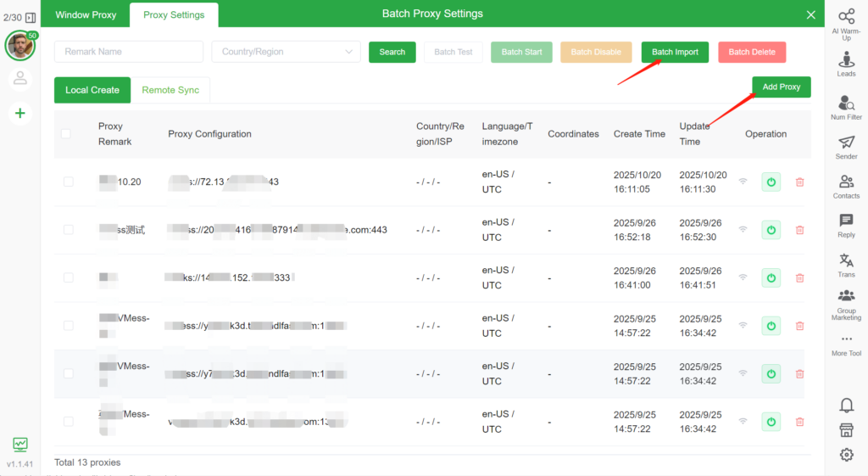Open Group Marketing from the sidebar
This screenshot has height=476, width=868.
click(846, 297)
